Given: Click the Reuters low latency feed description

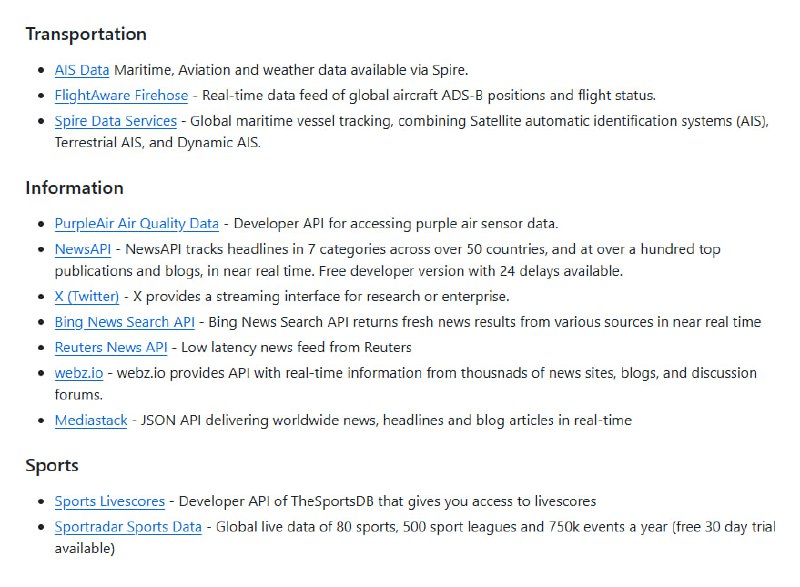Looking at the screenshot, I should (297, 347).
